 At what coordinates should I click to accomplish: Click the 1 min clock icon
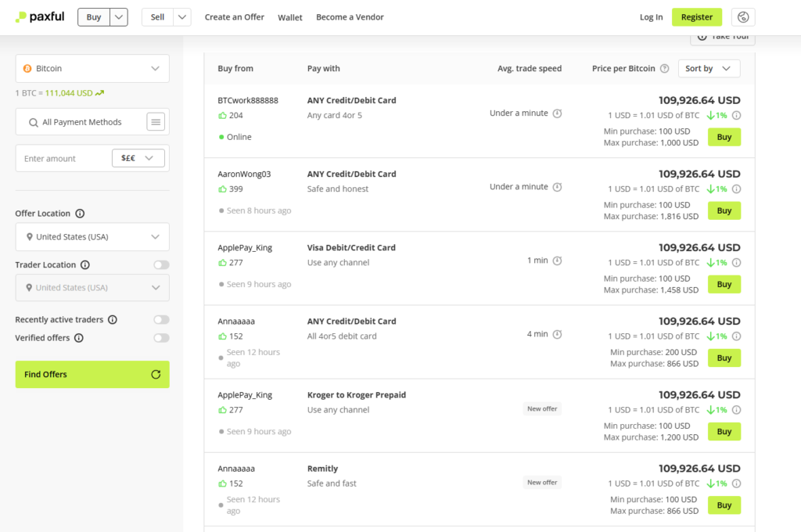tap(557, 260)
